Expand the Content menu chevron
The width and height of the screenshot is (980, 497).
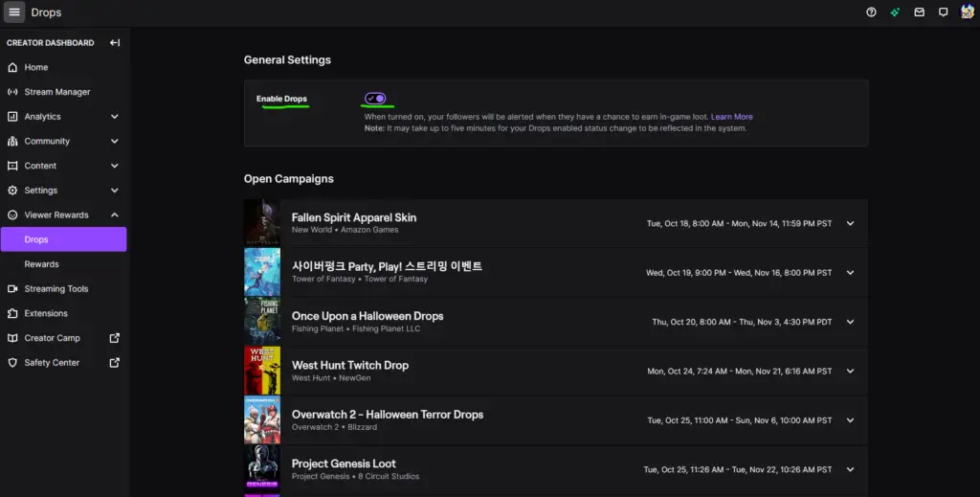115,166
